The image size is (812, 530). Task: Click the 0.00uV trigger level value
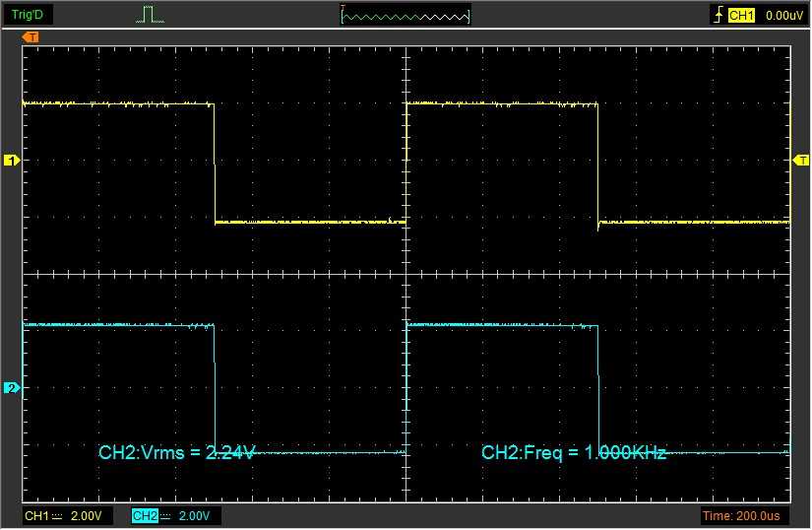coord(784,16)
